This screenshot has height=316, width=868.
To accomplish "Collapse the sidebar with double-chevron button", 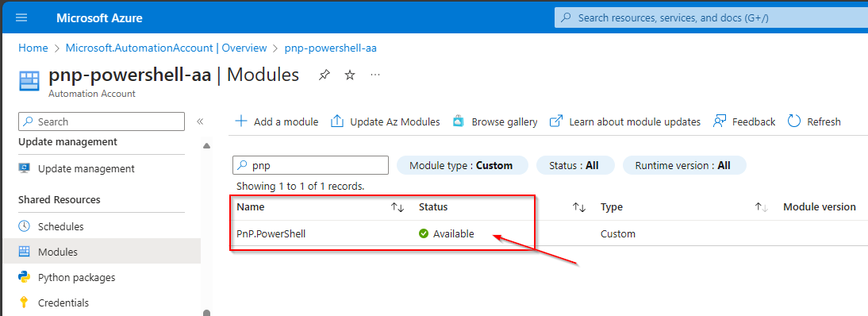I will pos(201,121).
